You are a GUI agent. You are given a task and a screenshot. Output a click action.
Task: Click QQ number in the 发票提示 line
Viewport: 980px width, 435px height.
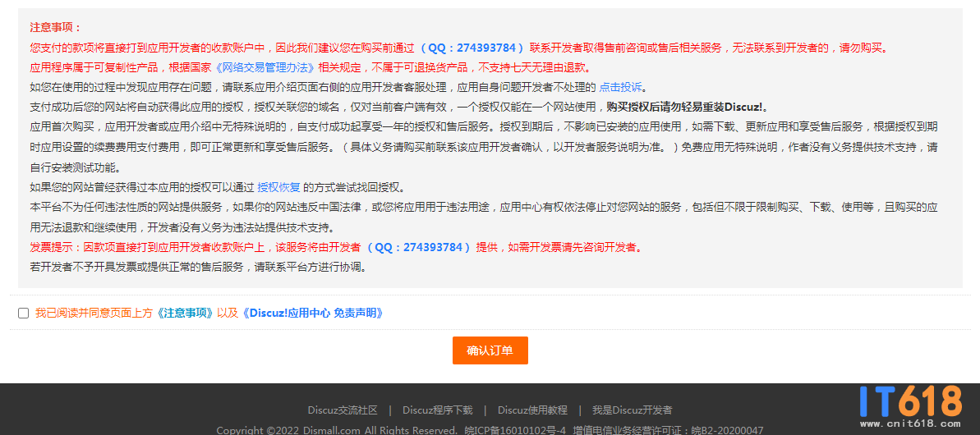pyautogui.click(x=419, y=247)
